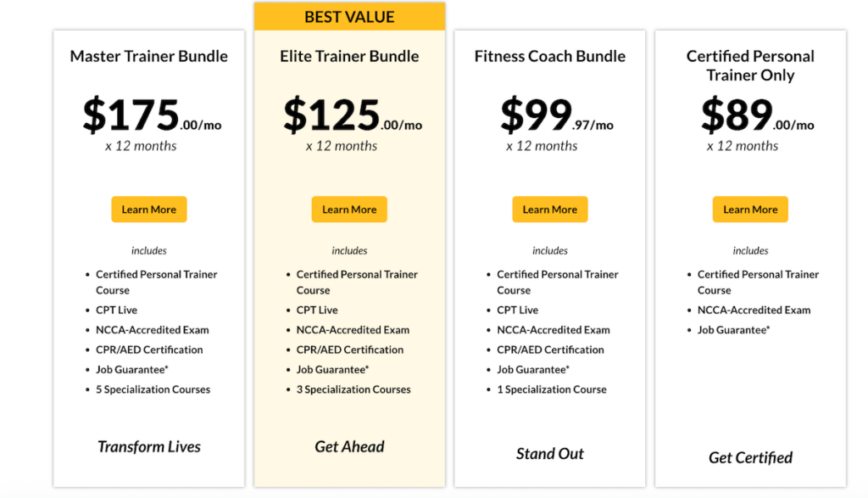The width and height of the screenshot is (868, 498).
Task: Select the $125 monthly price
Action: click(352, 115)
